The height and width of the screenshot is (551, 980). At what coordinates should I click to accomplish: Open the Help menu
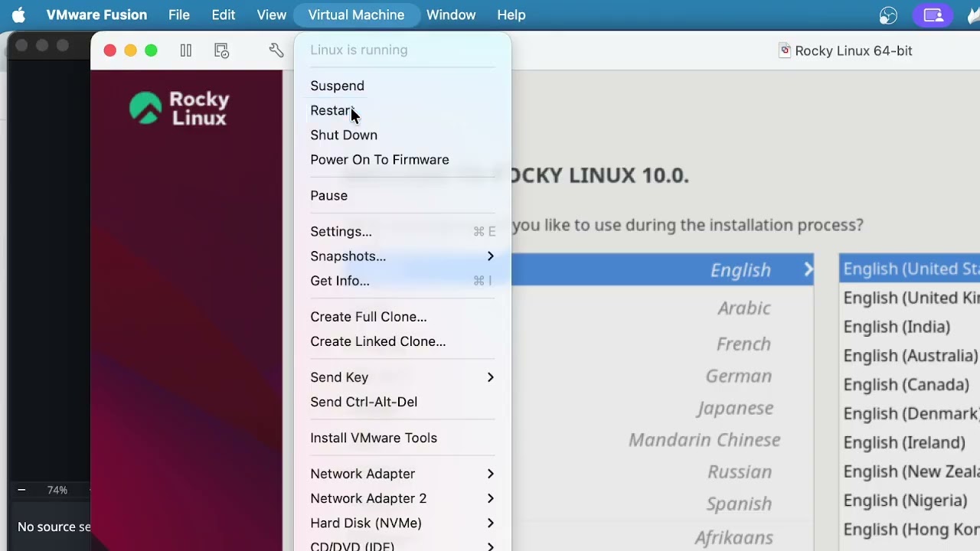(511, 15)
